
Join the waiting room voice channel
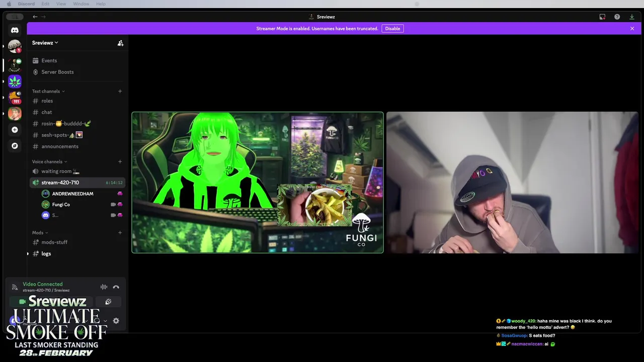pyautogui.click(x=77, y=171)
